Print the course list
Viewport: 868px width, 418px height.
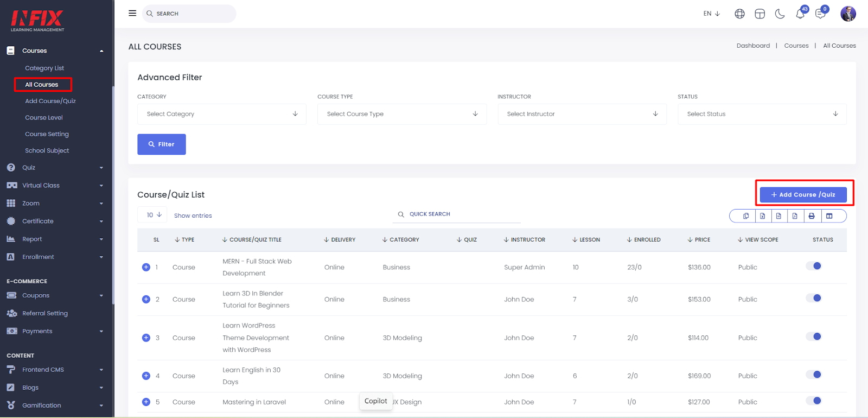(812, 216)
